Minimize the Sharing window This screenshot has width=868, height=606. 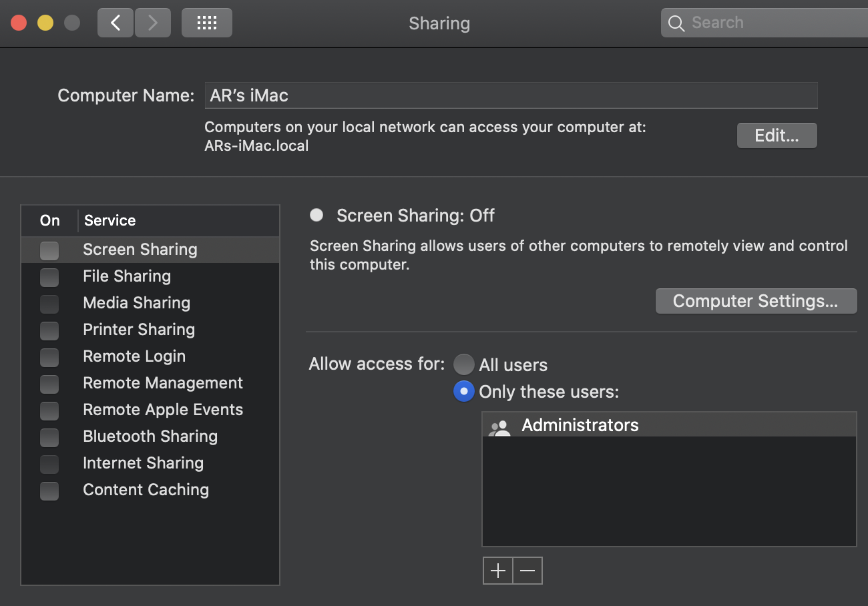[x=45, y=23]
